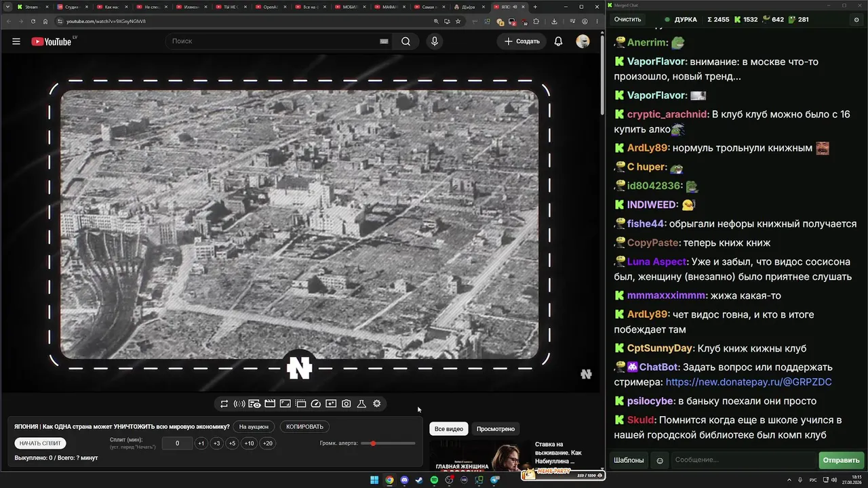Screen dimensions: 868x488
Task: Select the Все видео filter chip
Action: (x=449, y=429)
